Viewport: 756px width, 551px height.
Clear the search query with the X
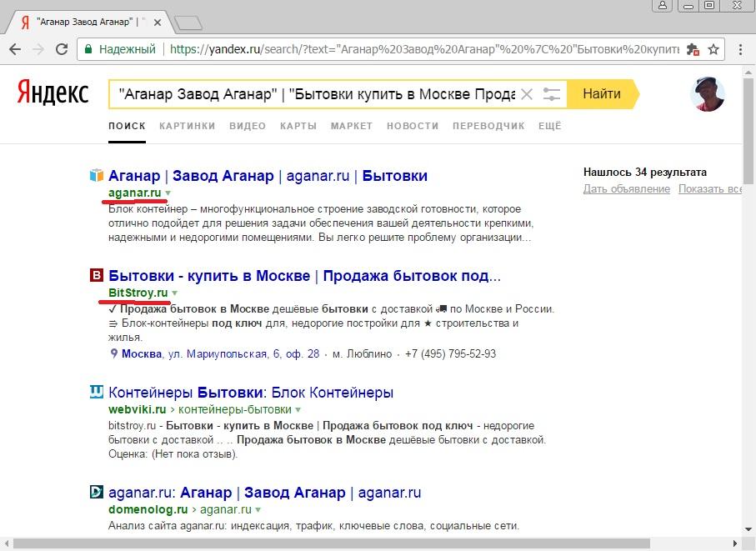[527, 94]
